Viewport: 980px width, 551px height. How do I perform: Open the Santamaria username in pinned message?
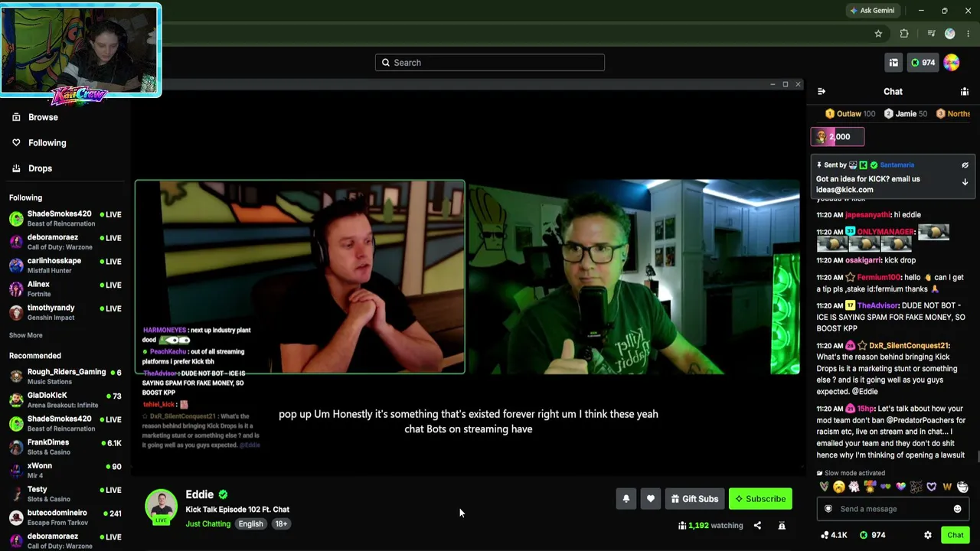897,165
